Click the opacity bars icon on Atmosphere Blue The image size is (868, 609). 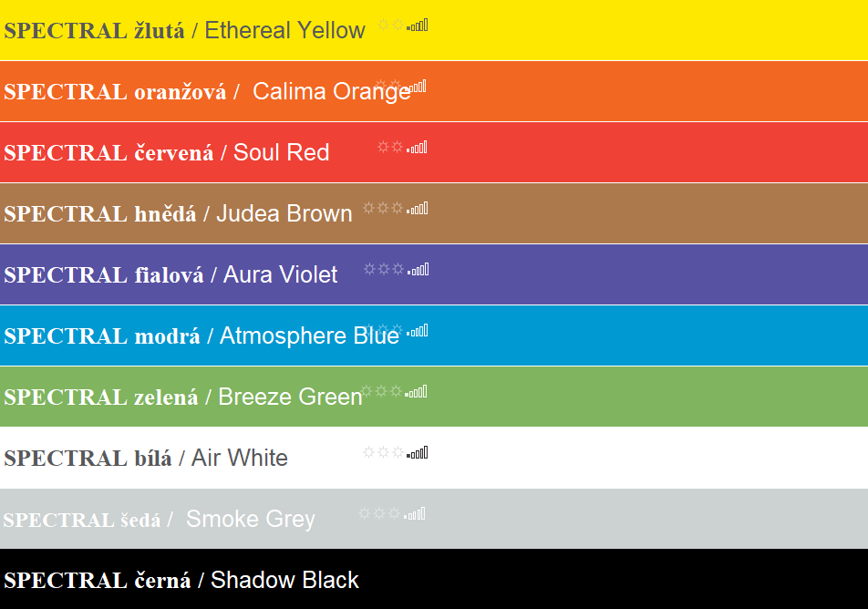pyautogui.click(x=418, y=331)
